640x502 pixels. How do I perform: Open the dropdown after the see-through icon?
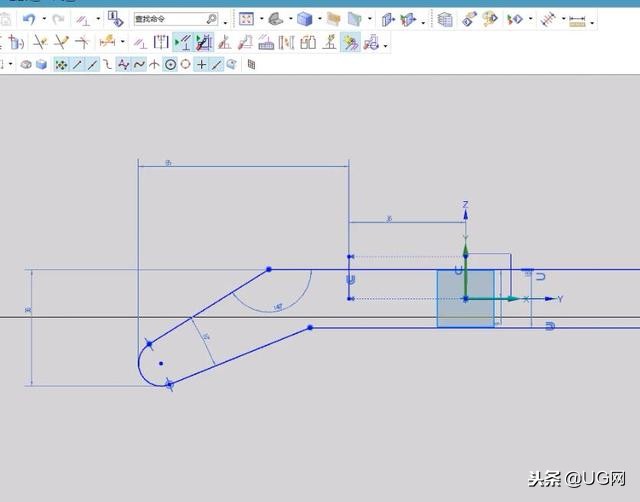pos(370,19)
